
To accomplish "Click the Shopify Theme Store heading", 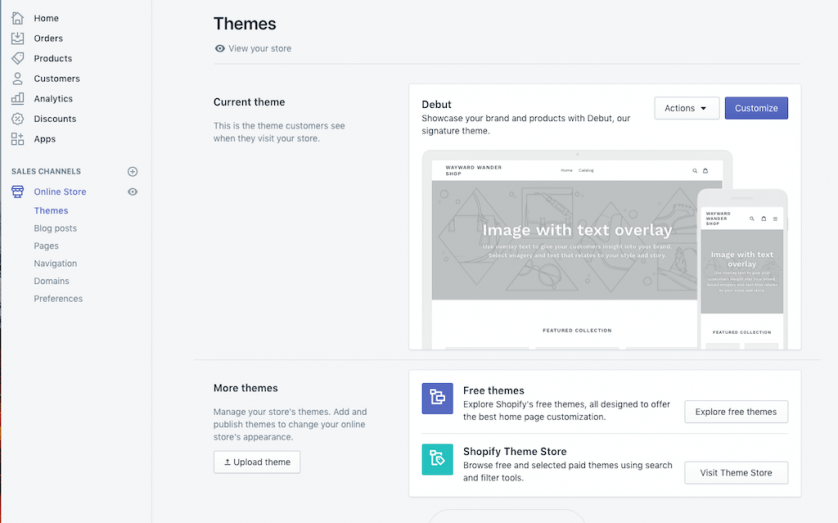I will pos(515,451).
